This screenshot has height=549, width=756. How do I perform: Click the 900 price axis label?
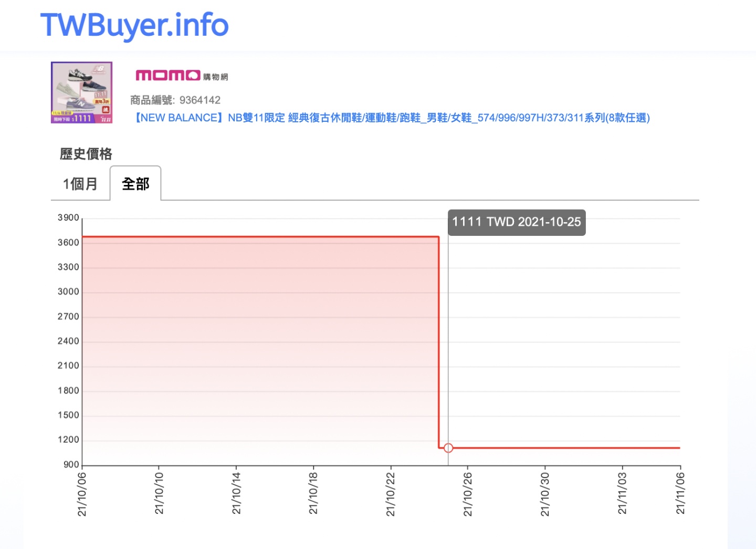click(x=71, y=464)
